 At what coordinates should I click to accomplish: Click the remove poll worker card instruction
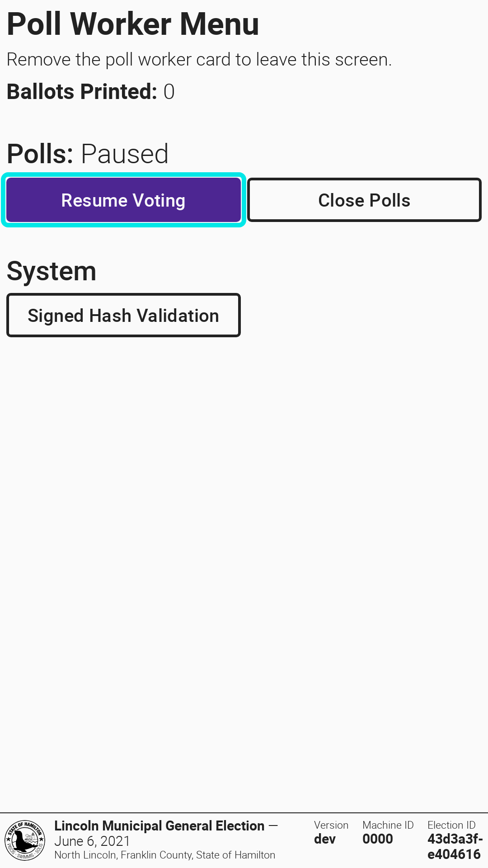coord(199,60)
